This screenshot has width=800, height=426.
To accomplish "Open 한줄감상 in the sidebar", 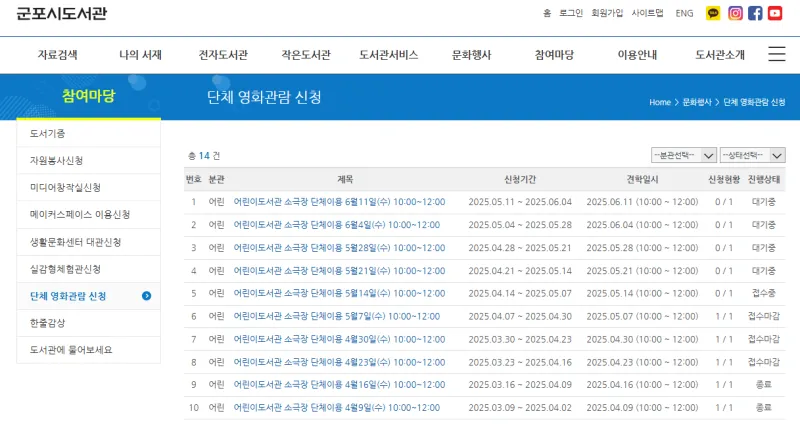I will tap(48, 323).
